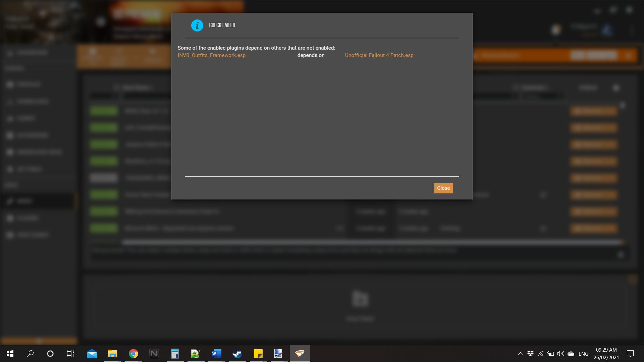Viewport: 644px width, 362px height.
Task: Show desktop via taskbar far edge
Action: [x=643, y=354]
